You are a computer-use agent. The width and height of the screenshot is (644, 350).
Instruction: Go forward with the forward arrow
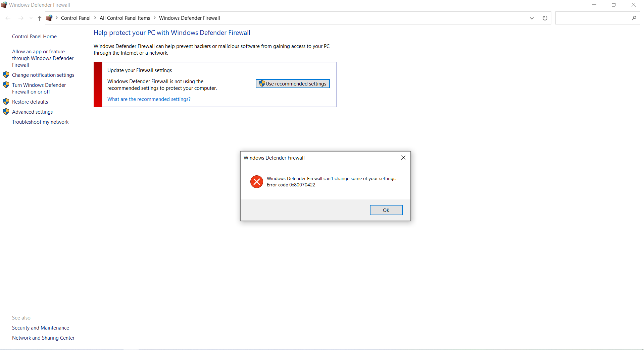[21, 18]
